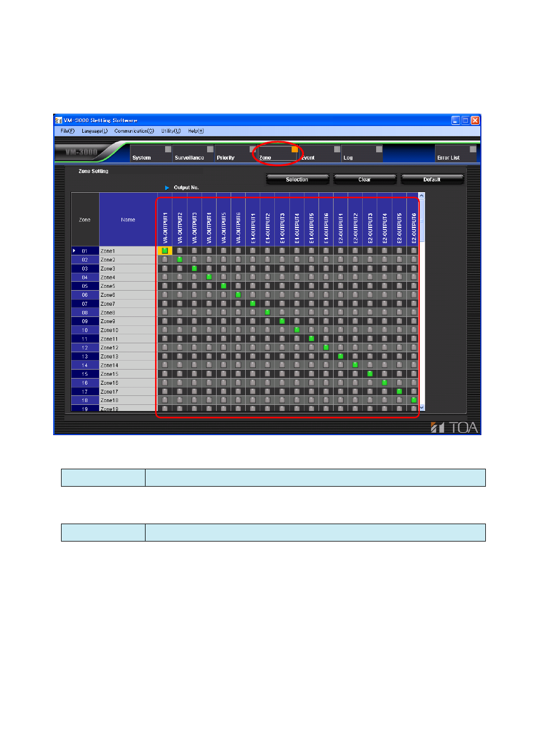Click the Selection button
534x756 pixels.
[x=297, y=179]
